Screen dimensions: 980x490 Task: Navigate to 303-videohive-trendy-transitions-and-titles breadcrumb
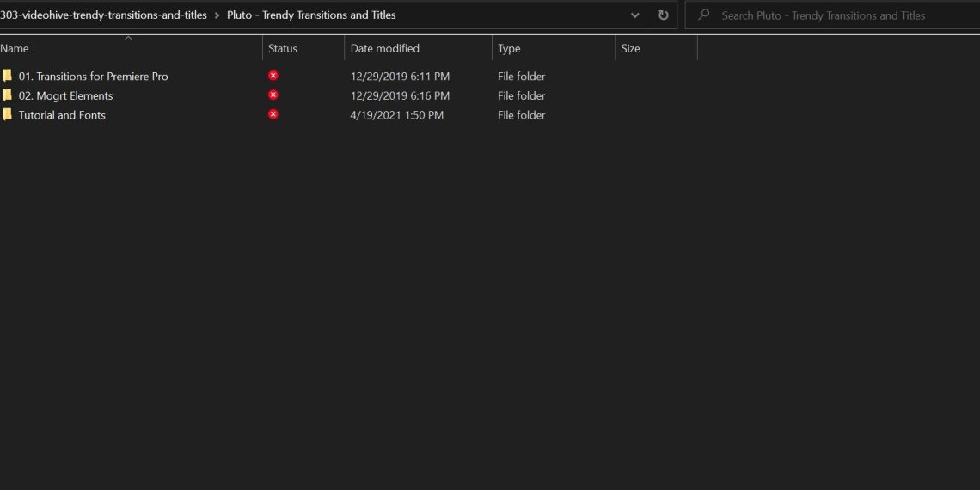pyautogui.click(x=103, y=15)
